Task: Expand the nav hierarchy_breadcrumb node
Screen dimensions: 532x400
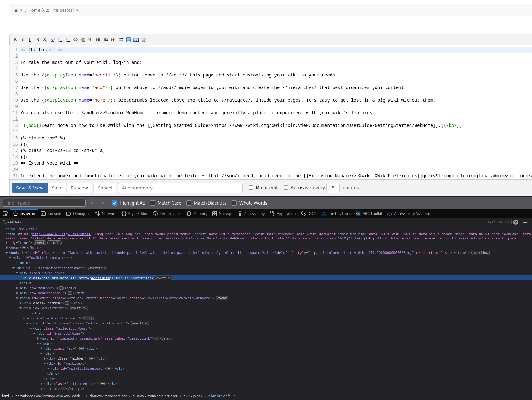Action: [x=38, y=338]
